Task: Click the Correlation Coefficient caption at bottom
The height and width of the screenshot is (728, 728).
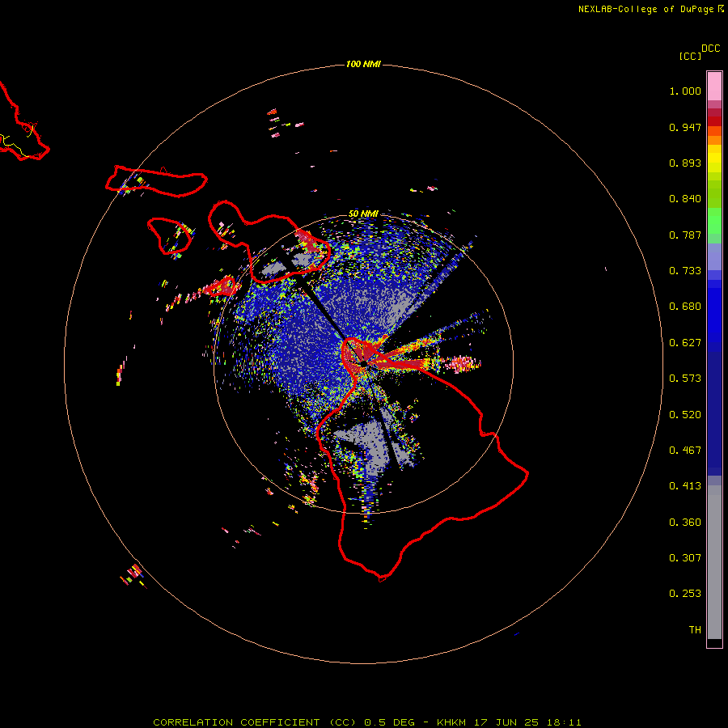Action: [366, 722]
